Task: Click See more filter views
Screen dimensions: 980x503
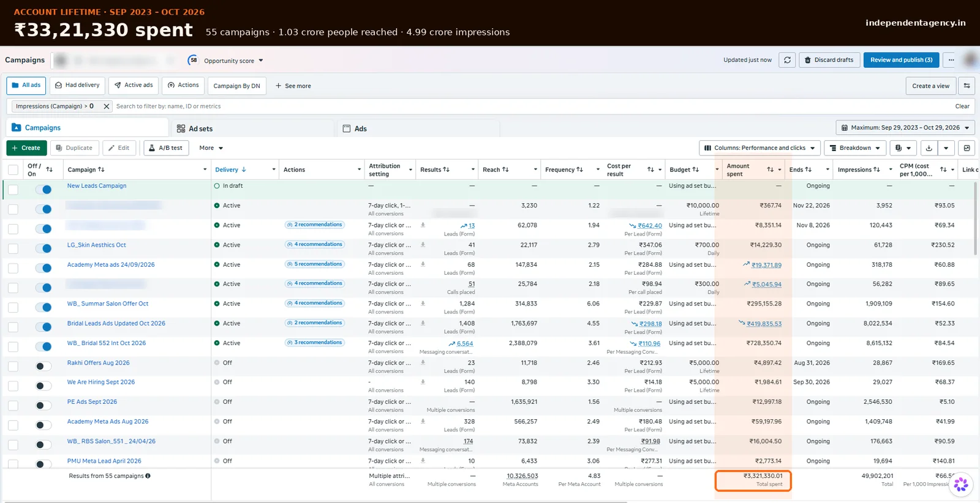Action: point(293,86)
